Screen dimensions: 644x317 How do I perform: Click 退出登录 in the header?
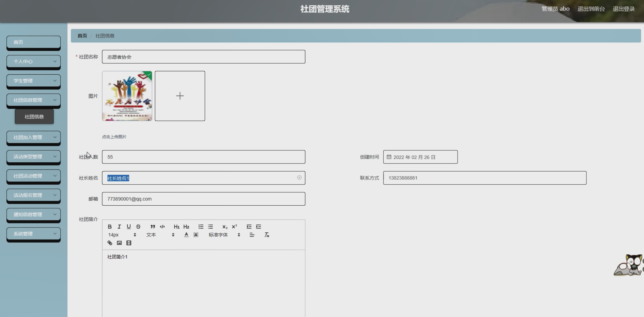click(x=623, y=9)
